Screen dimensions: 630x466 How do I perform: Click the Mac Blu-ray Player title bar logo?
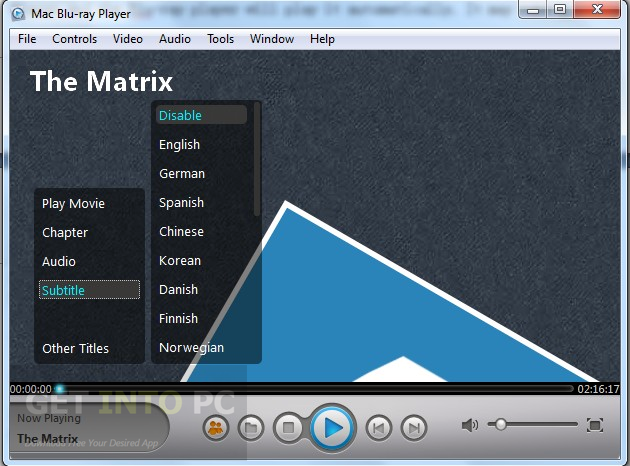tap(18, 14)
